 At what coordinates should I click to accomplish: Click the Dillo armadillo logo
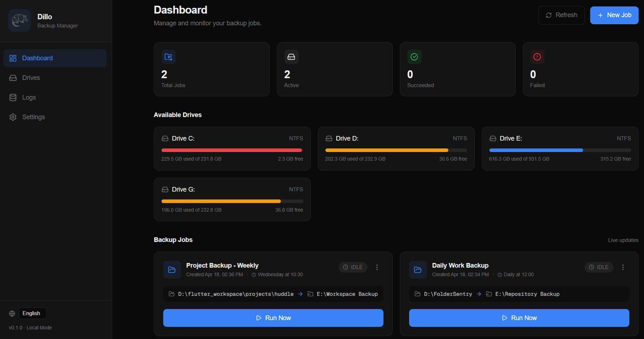coord(19,20)
